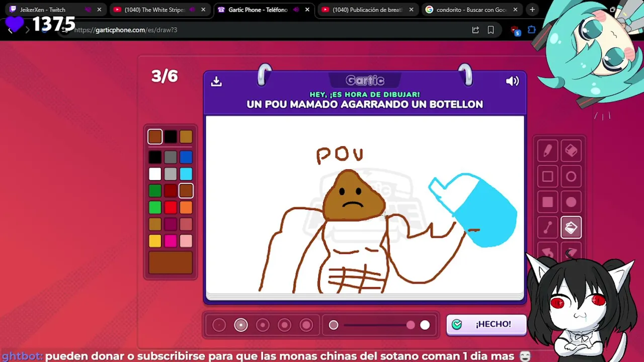Pick the pale pink color swatch
This screenshot has width=644, height=362.
coord(186,241)
